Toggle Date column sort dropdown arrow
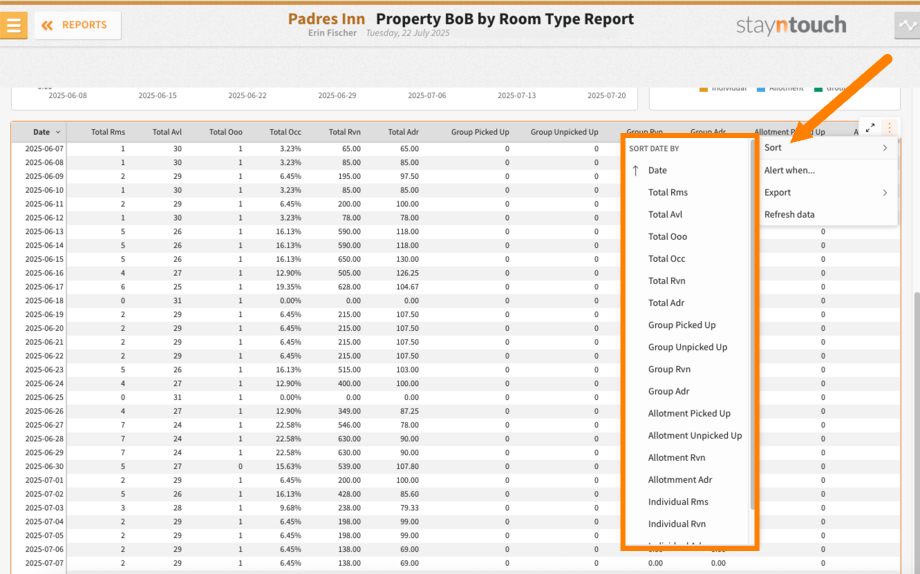Screen dimensions: 920x574 58,133
